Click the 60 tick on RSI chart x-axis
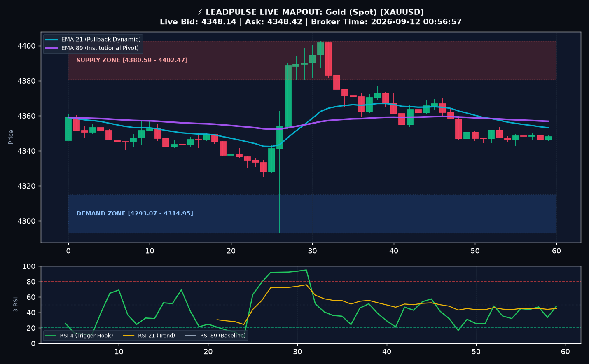 click(x=566, y=351)
